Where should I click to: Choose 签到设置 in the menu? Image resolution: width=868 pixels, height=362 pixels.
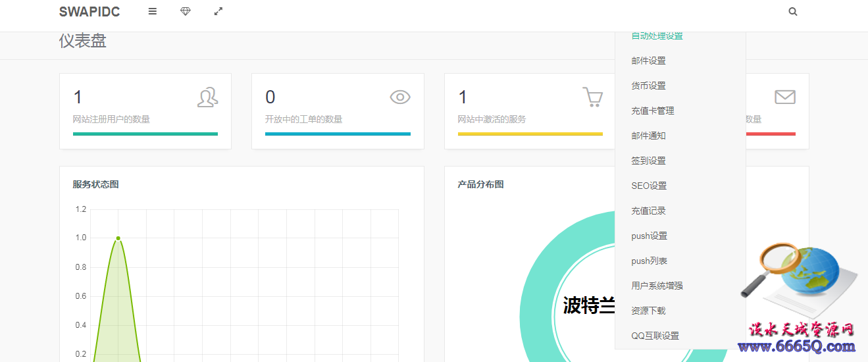pos(649,161)
